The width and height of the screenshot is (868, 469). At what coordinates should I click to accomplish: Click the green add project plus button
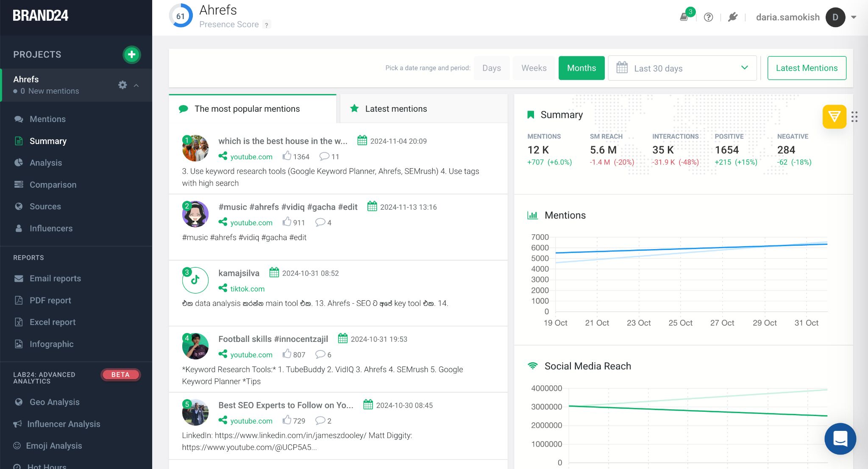(x=131, y=55)
